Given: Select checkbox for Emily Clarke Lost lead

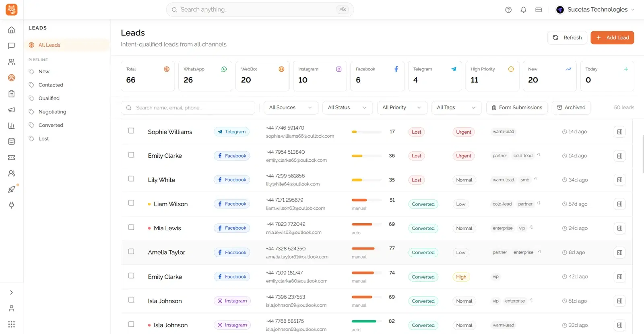Looking at the screenshot, I should (131, 155).
